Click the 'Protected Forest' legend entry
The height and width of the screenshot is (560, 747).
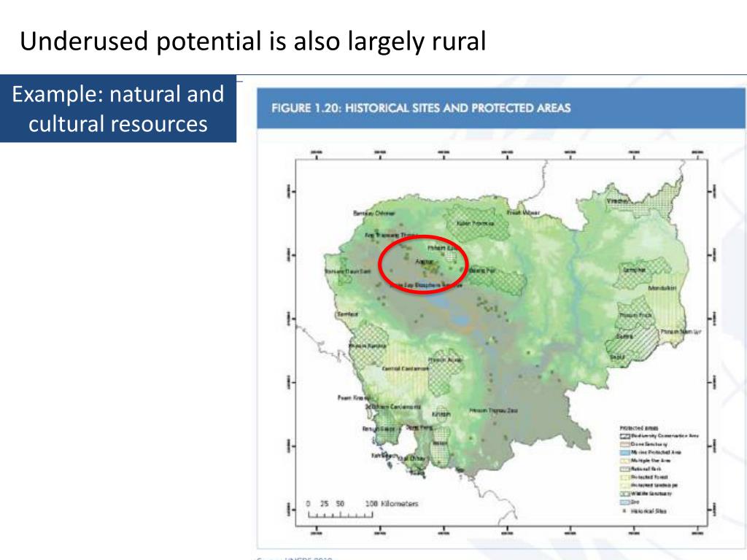643,477
